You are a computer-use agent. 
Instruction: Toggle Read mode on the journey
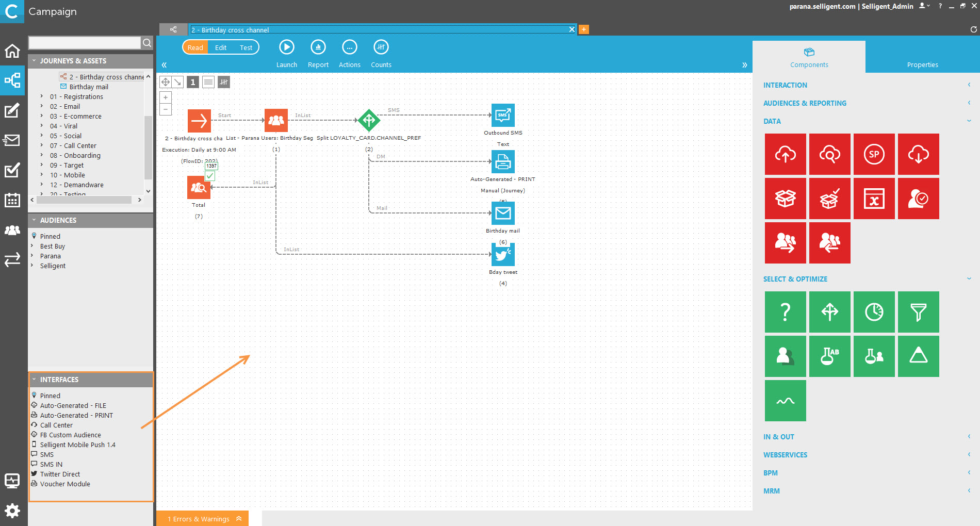pyautogui.click(x=195, y=47)
